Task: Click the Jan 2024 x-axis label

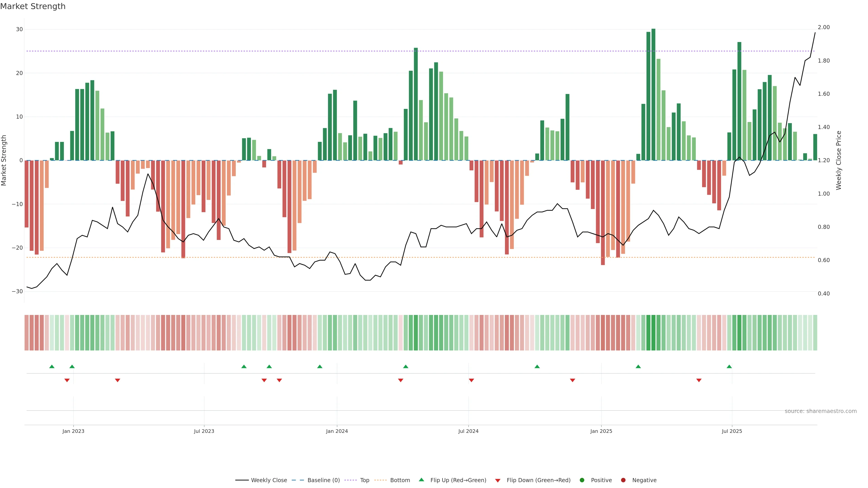Action: [337, 431]
